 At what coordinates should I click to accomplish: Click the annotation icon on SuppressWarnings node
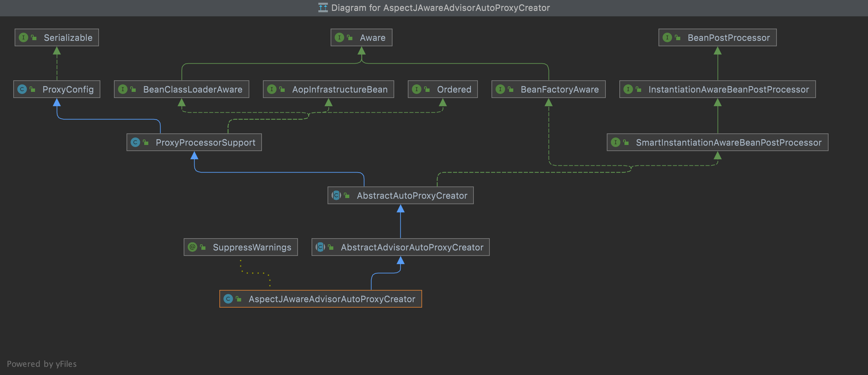pyautogui.click(x=192, y=247)
